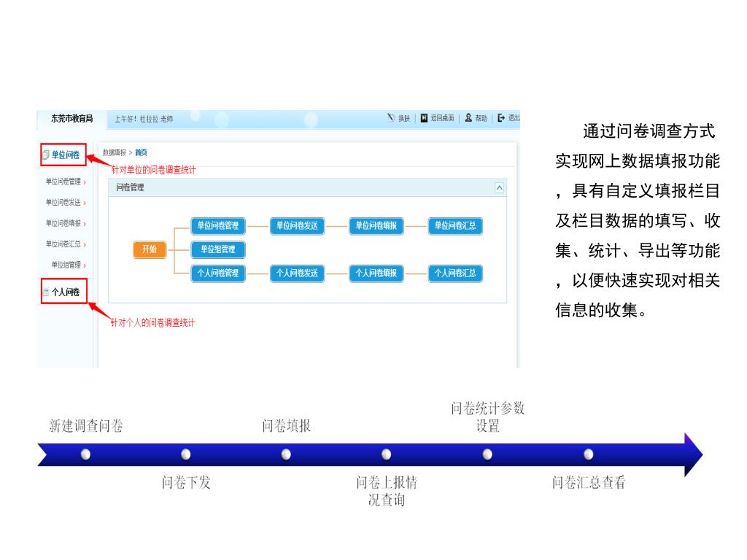Image resolution: width=747 pixels, height=560 pixels.
Task: Click the 个人问卷 sidebar document icon
Action: 46,292
